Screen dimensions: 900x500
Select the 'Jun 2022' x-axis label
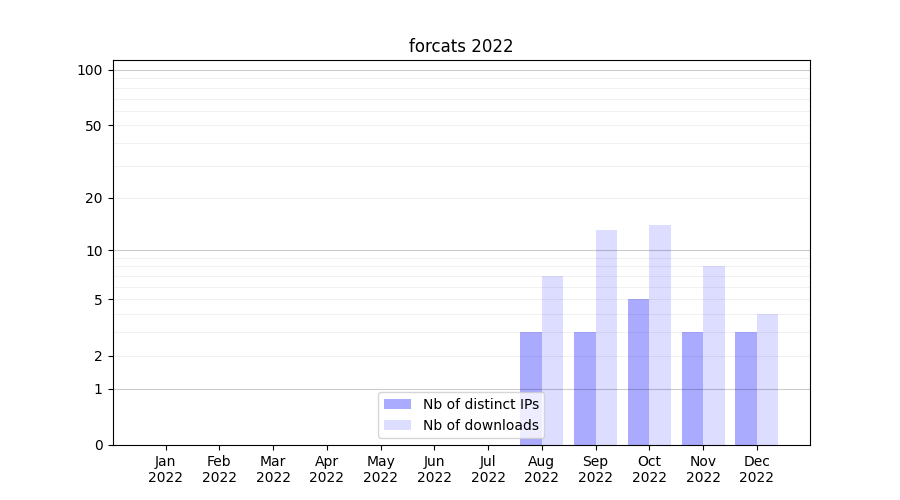click(x=434, y=469)
